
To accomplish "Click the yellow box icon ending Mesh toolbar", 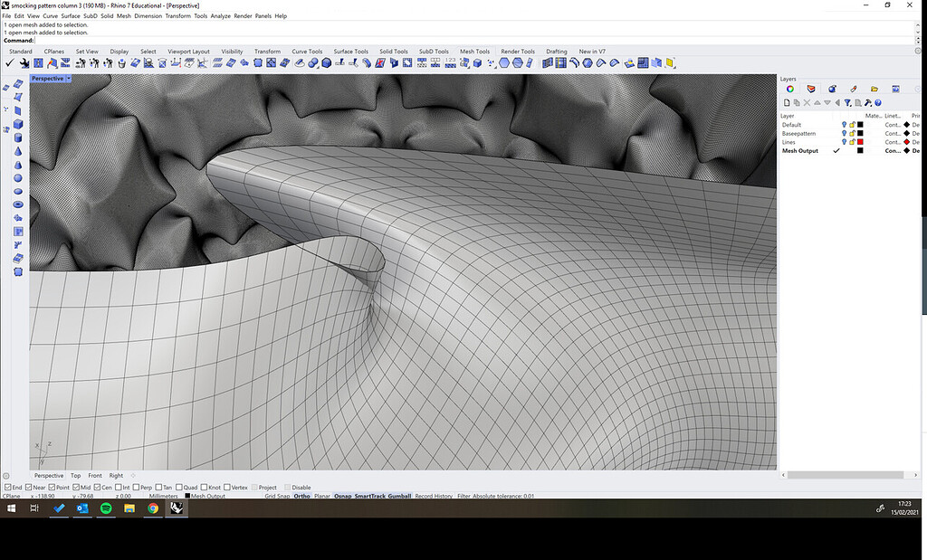I will (x=670, y=63).
